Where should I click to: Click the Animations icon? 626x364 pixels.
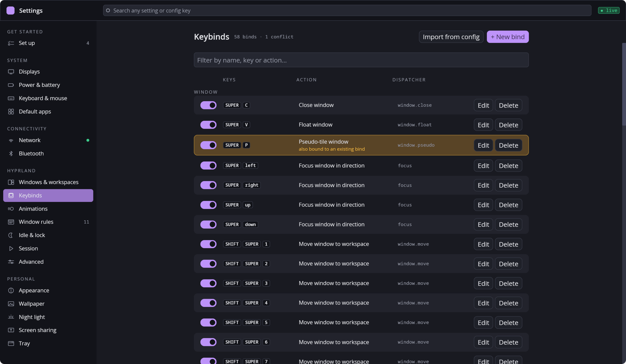tap(11, 209)
